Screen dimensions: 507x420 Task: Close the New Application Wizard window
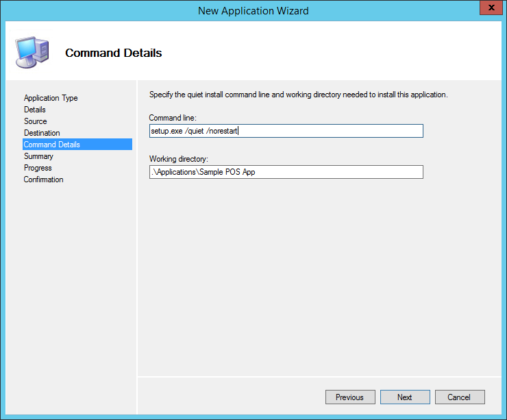click(x=488, y=10)
